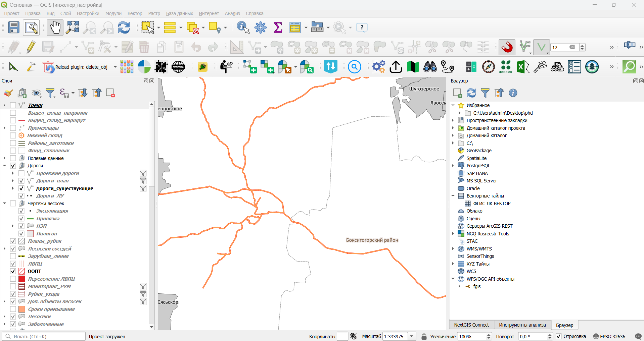Switch to the NextGIS Connect tab

pos(471,325)
